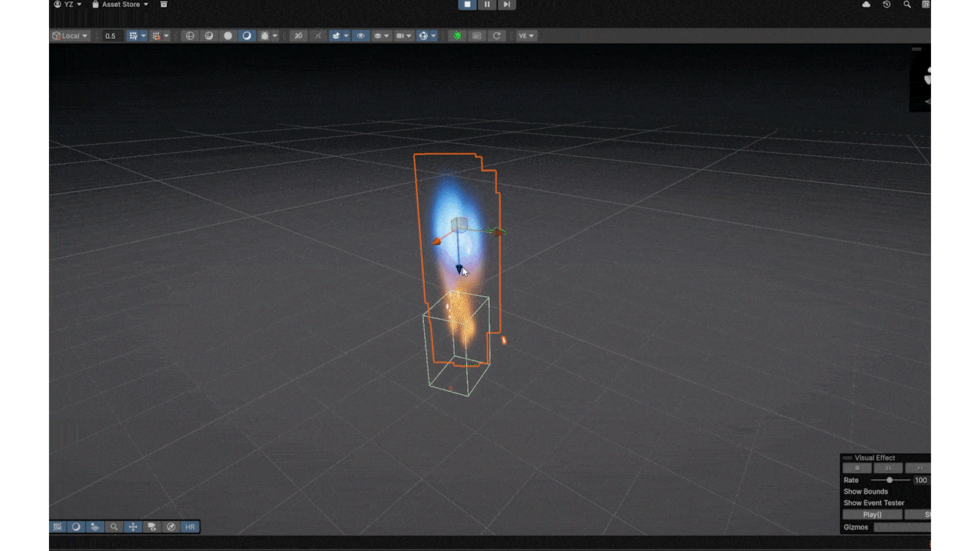980x551 pixels.
Task: Toggle the shading sphere icon in bottom bar
Action: (76, 527)
